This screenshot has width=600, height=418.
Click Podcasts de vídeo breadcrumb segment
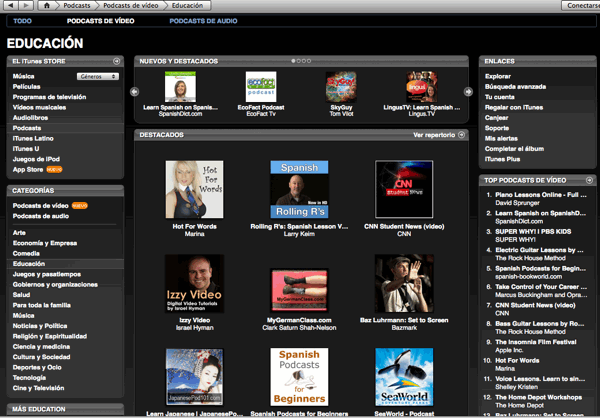point(131,5)
